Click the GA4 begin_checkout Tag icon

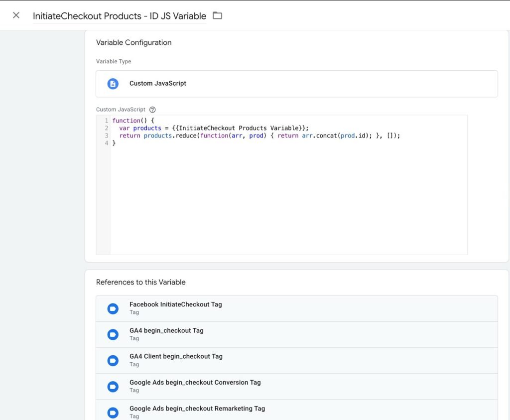tap(113, 334)
